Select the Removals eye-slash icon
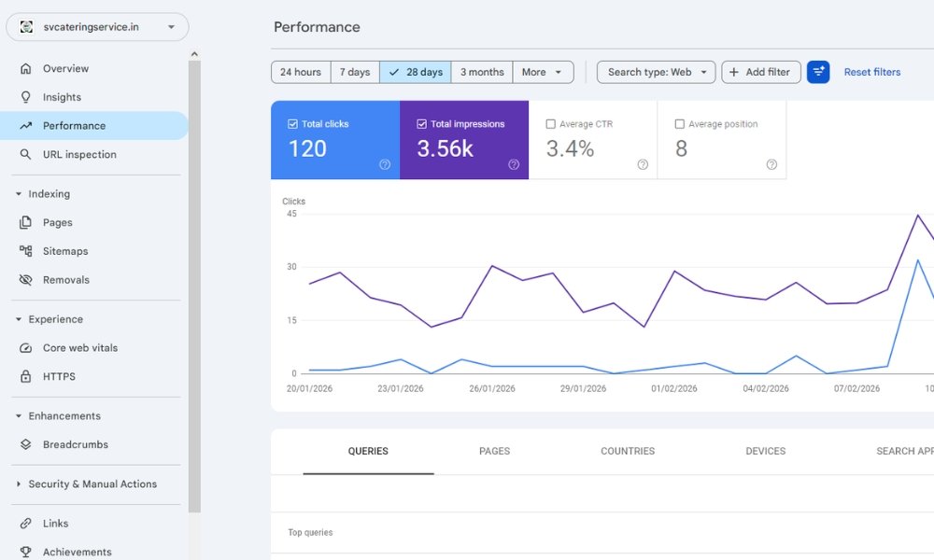 click(x=27, y=279)
